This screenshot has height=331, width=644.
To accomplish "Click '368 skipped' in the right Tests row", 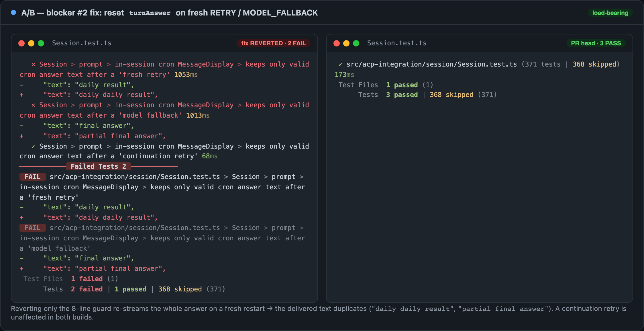I will (451, 95).
